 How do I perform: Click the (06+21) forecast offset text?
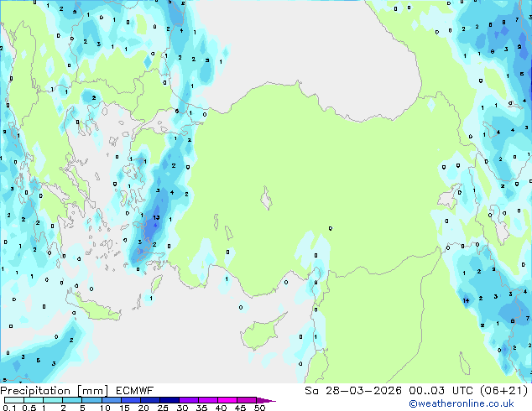pos(504,391)
